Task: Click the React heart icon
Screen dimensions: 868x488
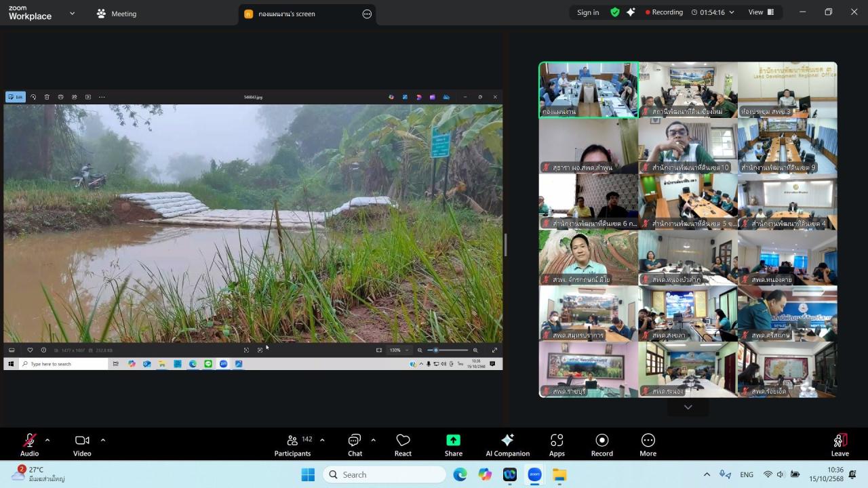Action: pos(403,445)
